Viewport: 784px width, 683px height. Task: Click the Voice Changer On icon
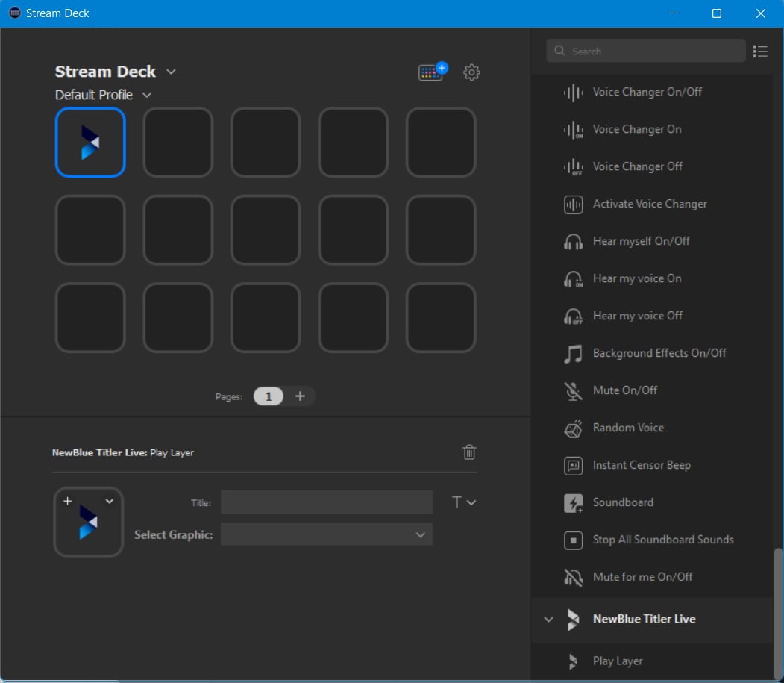click(x=573, y=130)
